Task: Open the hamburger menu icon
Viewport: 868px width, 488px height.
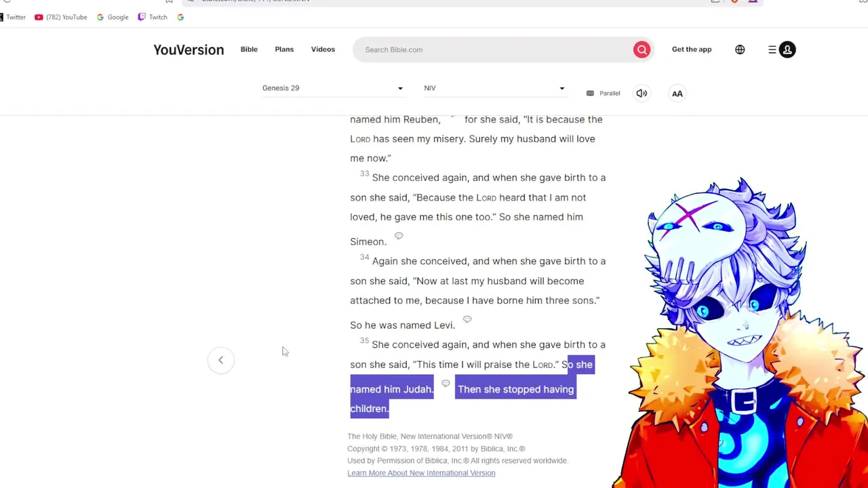Action: point(772,49)
